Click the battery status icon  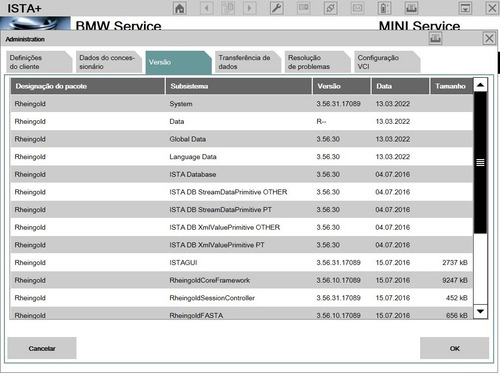coord(384,8)
